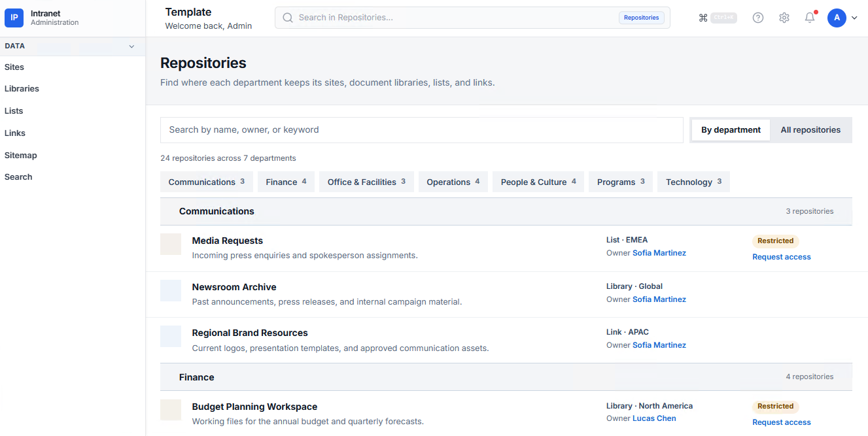Filter by Office & Facilities chip

(x=366, y=182)
